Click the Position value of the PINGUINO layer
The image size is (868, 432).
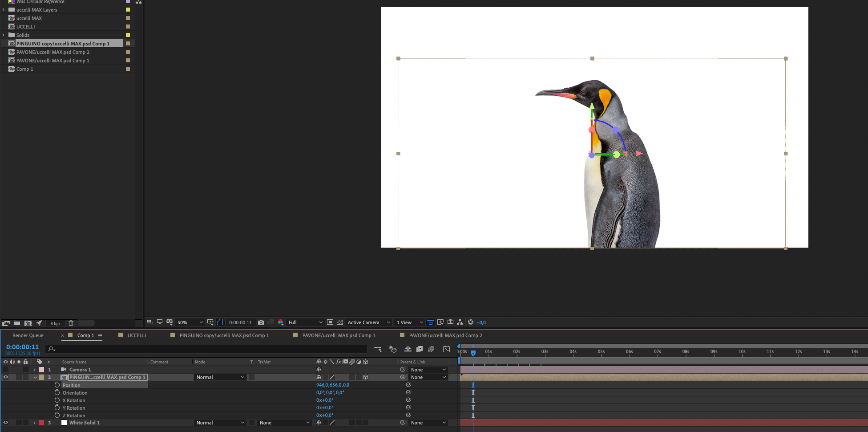332,385
